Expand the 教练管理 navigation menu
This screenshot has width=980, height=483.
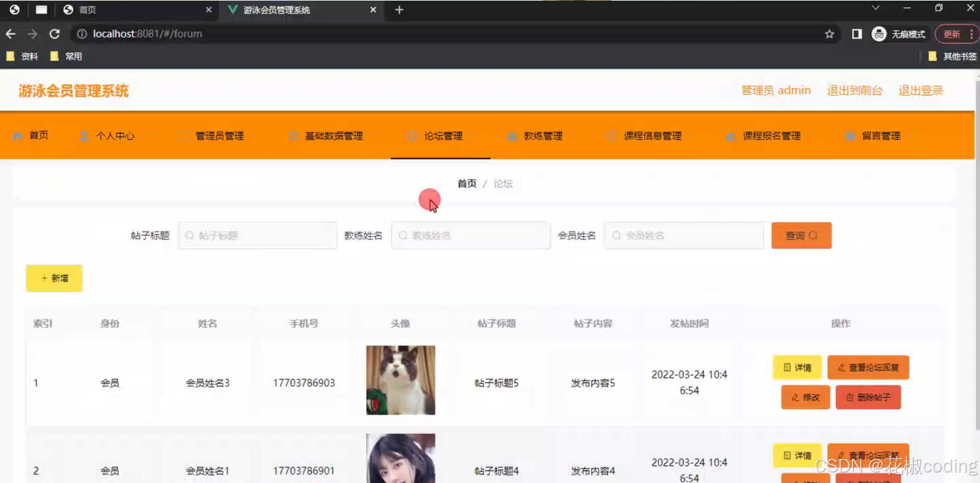(x=540, y=136)
